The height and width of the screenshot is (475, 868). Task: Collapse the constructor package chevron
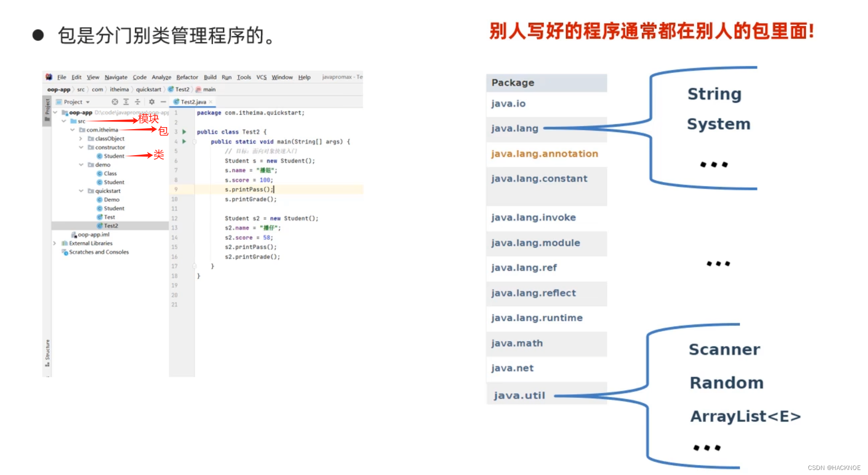click(x=81, y=148)
